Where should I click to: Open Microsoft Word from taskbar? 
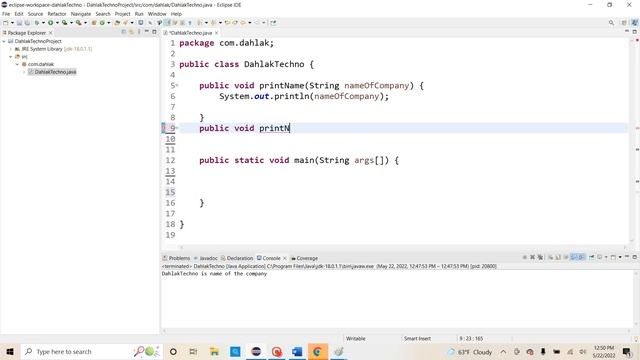click(x=297, y=351)
